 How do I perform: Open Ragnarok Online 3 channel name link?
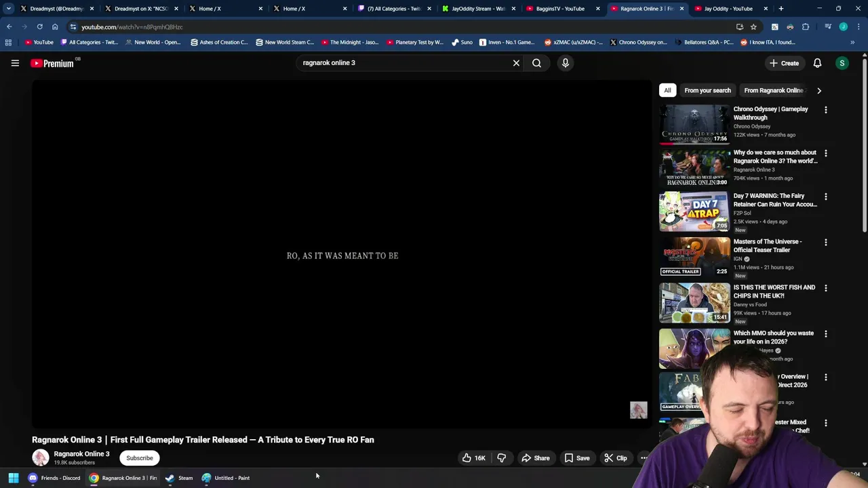click(x=81, y=454)
